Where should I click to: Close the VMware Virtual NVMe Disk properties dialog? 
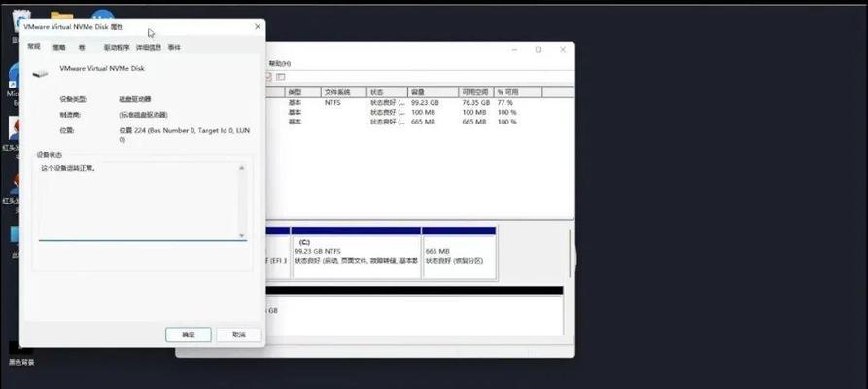[x=258, y=26]
